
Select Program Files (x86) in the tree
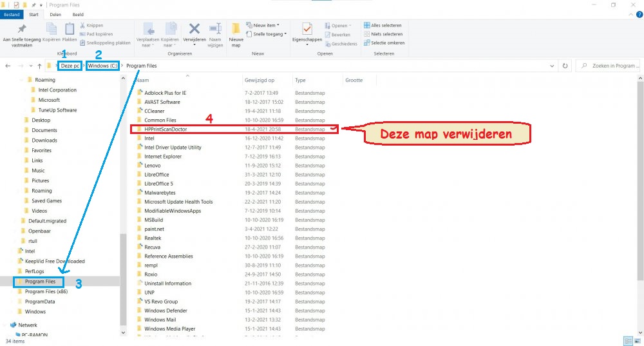[x=46, y=291]
